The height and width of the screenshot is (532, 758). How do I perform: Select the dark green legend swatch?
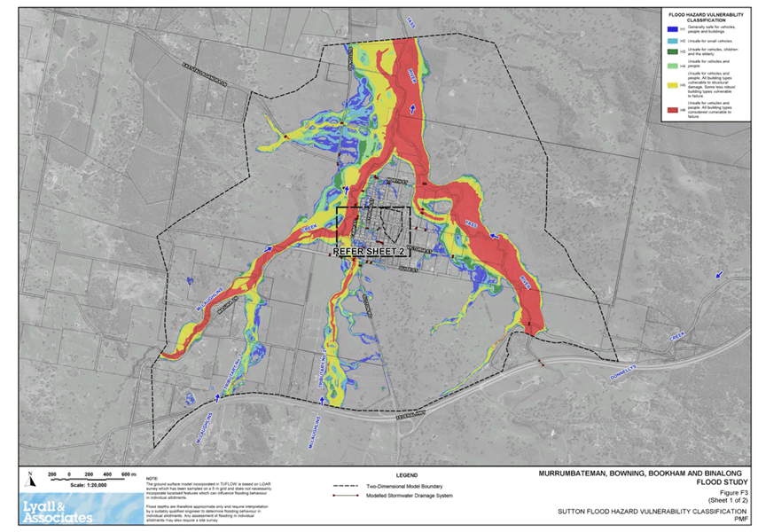click(670, 51)
